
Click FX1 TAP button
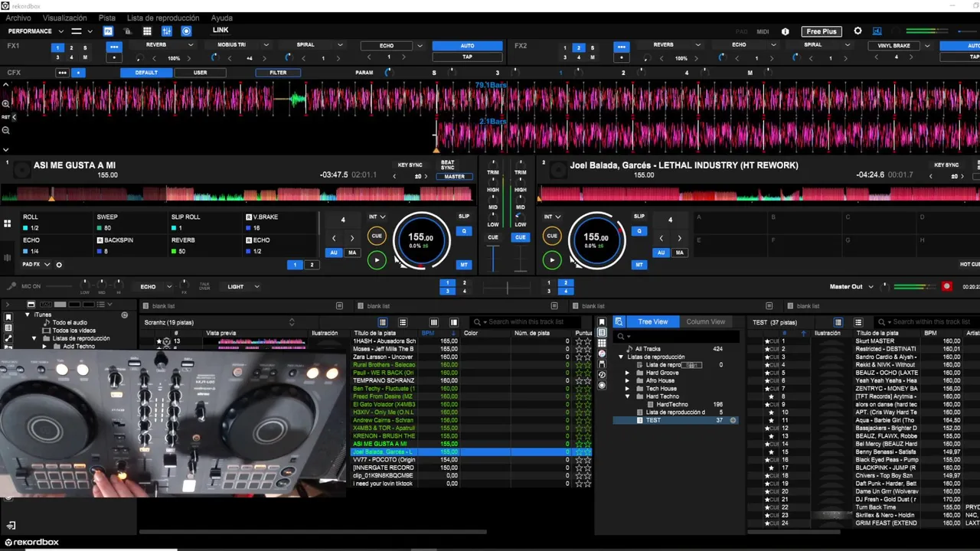pyautogui.click(x=467, y=57)
